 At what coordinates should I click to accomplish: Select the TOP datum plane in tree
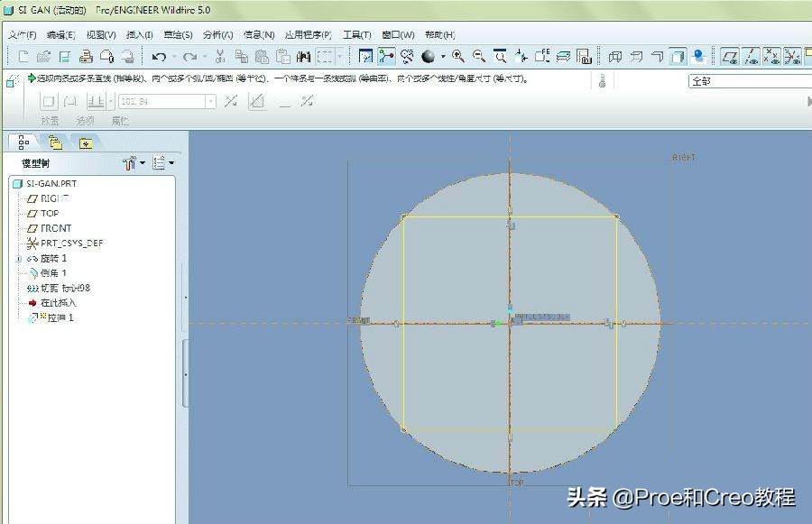click(x=49, y=214)
